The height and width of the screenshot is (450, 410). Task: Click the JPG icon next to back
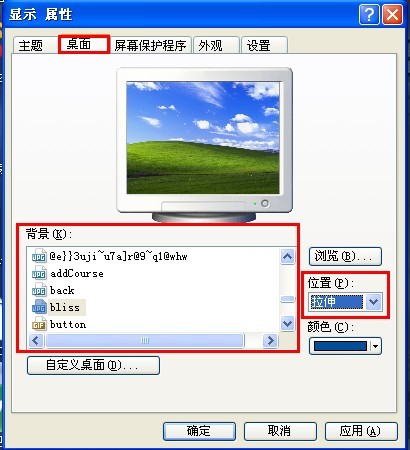39,290
